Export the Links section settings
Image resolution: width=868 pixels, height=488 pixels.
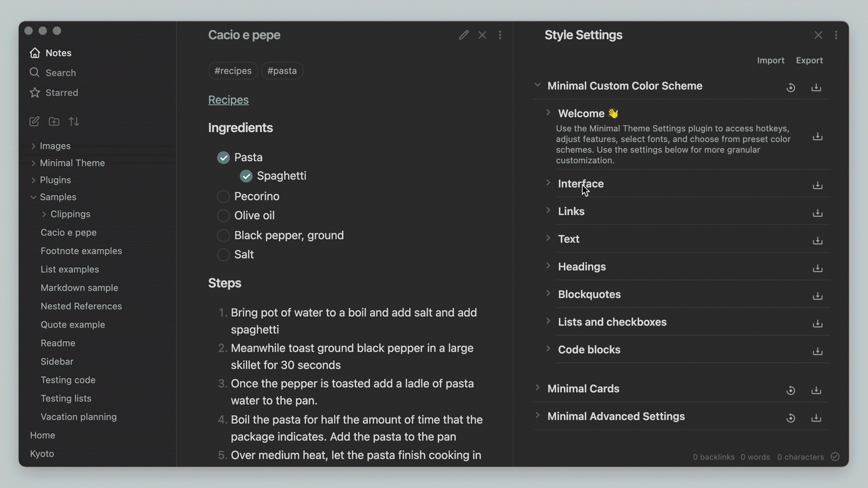coord(818,213)
